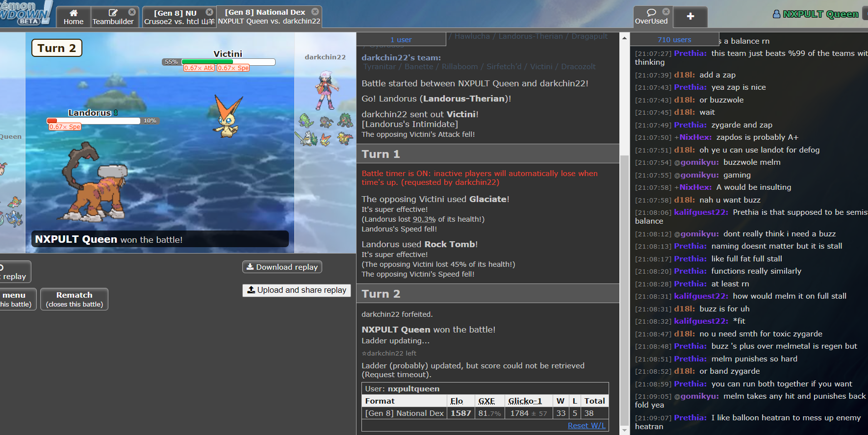Click Tyranitar icon in darkchin22's team
This screenshot has height=435, width=868.
coord(306,121)
